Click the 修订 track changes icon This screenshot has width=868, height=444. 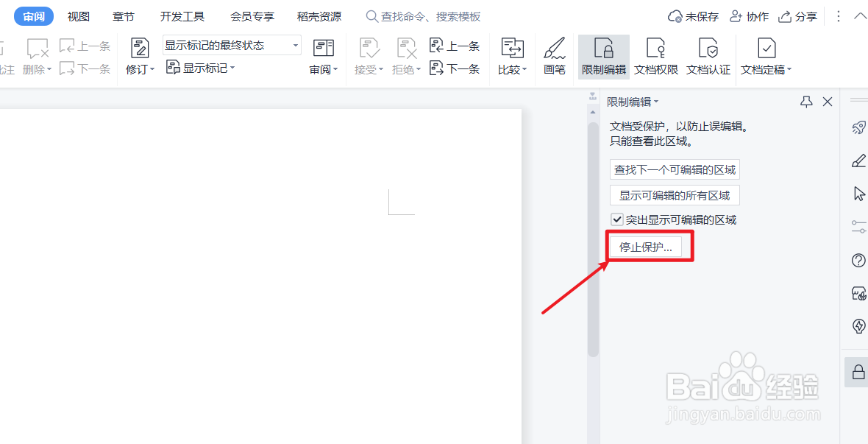pyautogui.click(x=140, y=48)
